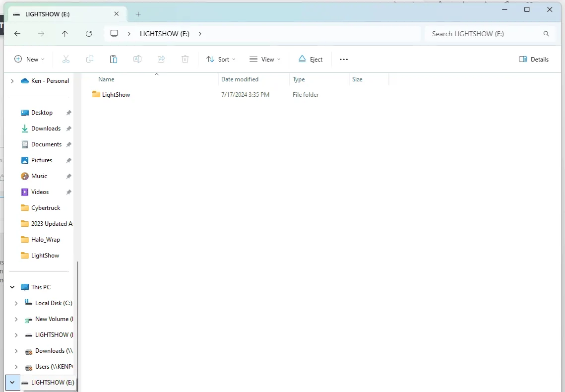Expand the Users network drive node
The width and height of the screenshot is (565, 392).
pyautogui.click(x=16, y=367)
